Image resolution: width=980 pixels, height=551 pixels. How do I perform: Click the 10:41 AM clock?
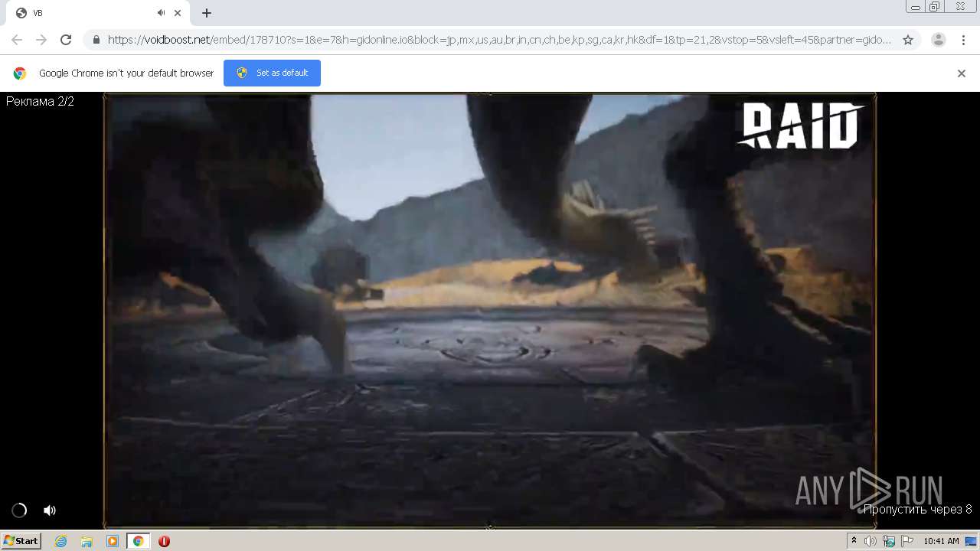tap(941, 541)
